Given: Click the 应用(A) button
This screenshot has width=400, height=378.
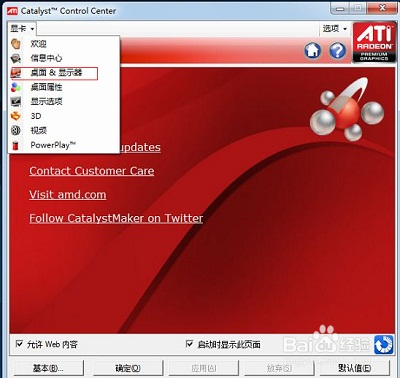Looking at the screenshot, I should pos(204,368).
